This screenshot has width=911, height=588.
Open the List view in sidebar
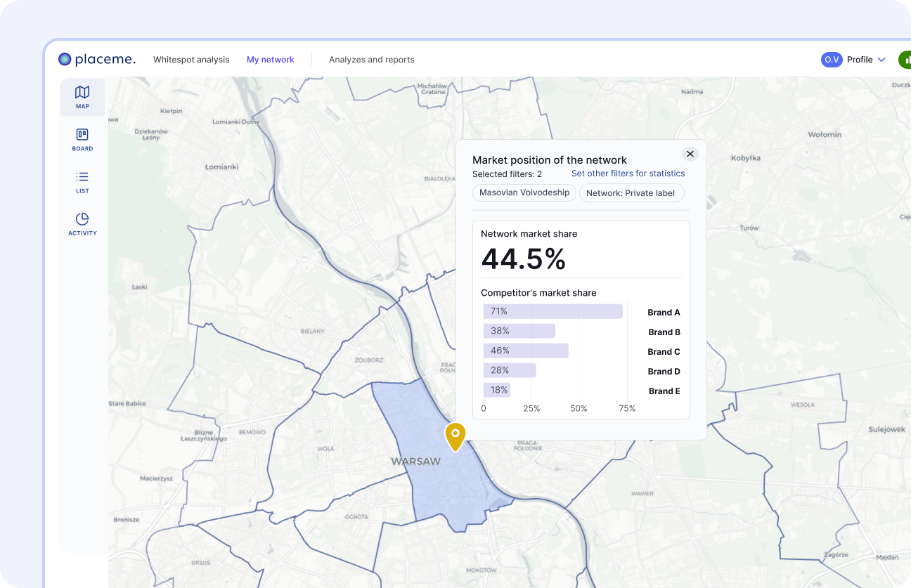point(82,181)
